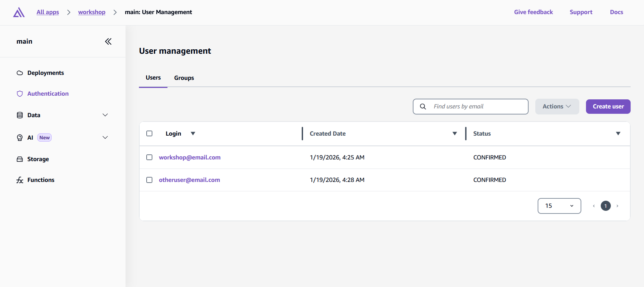
Task: Open Storage in the sidebar
Action: (38, 159)
